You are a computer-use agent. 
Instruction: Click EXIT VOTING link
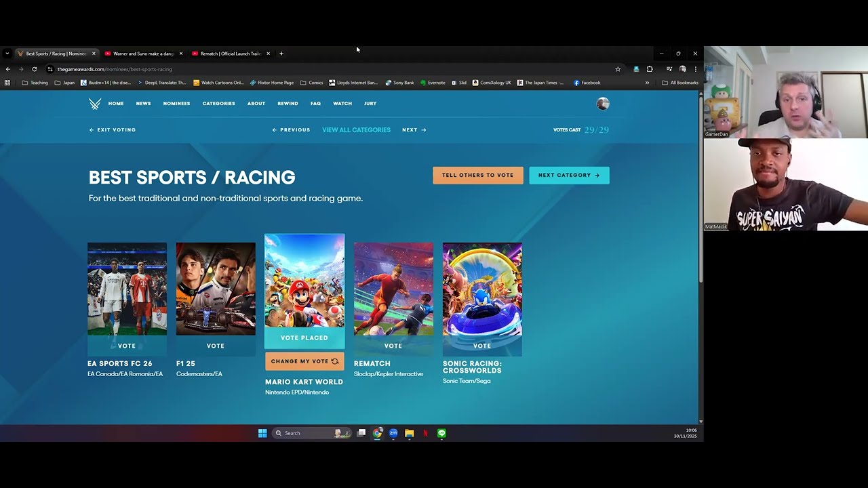pos(113,130)
